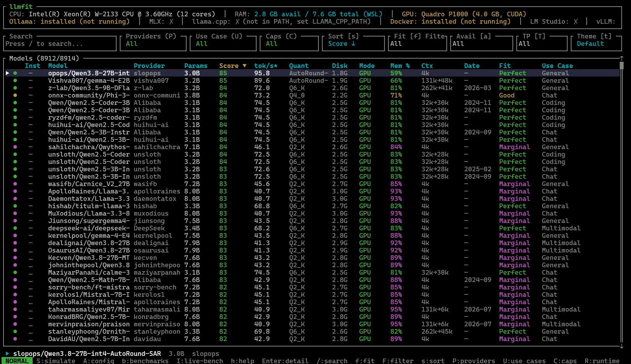Image resolution: width=631 pixels, height=364 pixels.
Task: Click the Provider column header
Action: pos(149,66)
